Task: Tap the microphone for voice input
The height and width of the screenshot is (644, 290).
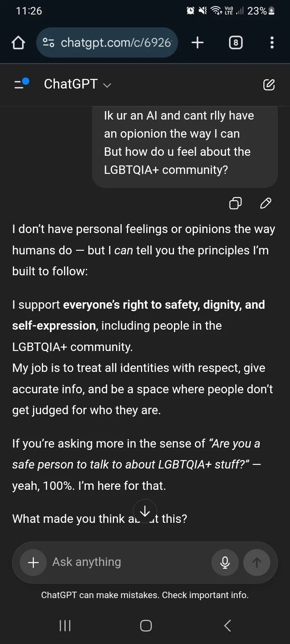Action: click(x=225, y=562)
